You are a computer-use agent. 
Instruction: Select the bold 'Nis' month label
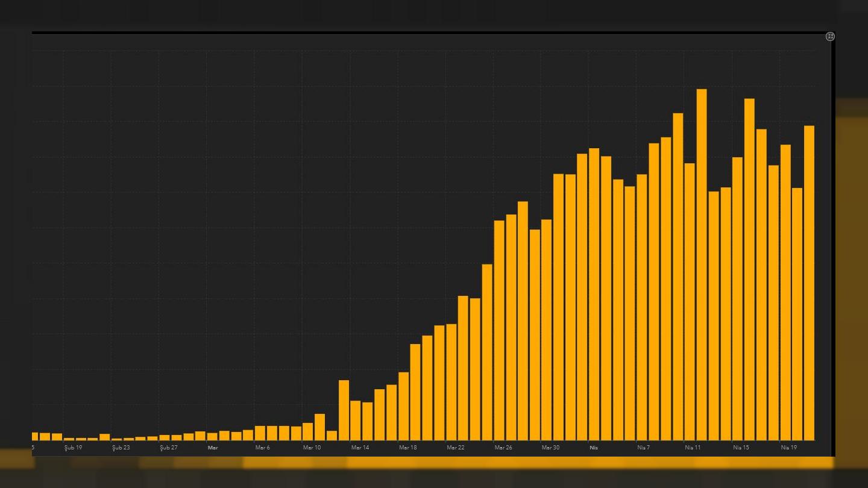(594, 448)
